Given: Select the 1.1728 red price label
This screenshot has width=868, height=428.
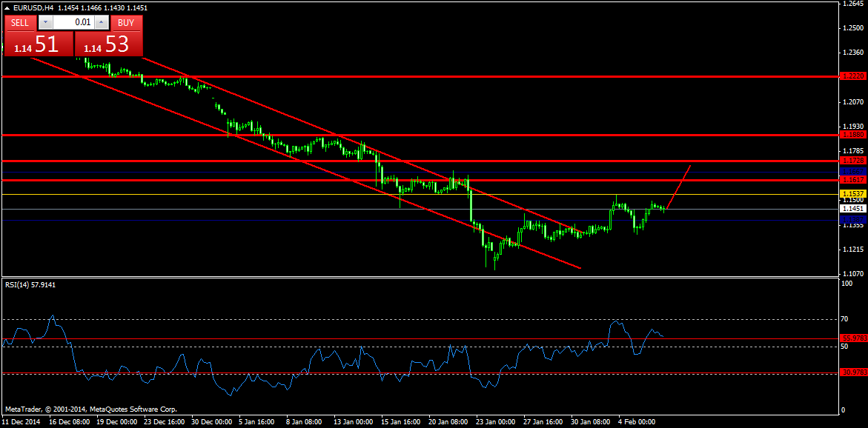Looking at the screenshot, I should click(x=851, y=161).
